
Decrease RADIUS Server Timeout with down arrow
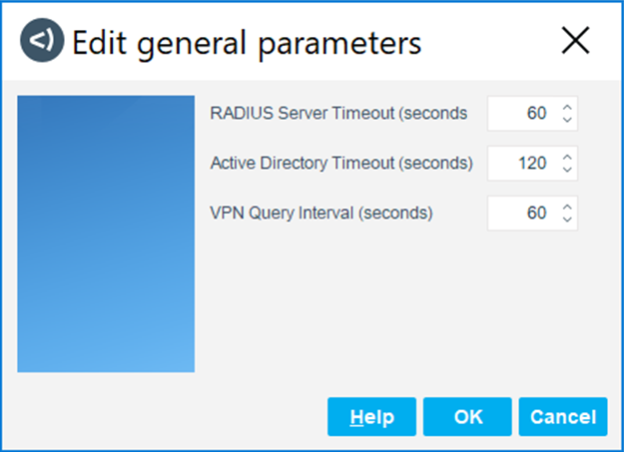567,120
